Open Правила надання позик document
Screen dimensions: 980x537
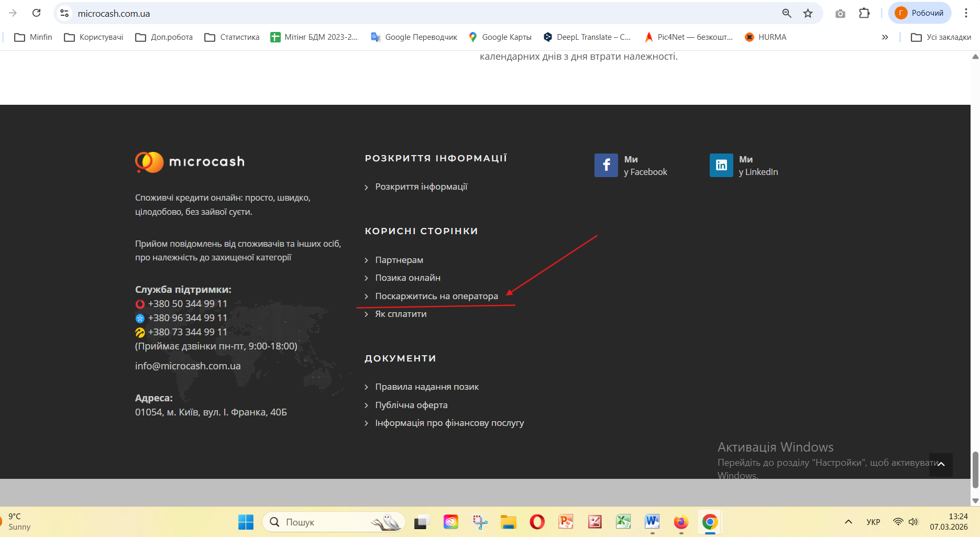427,387
